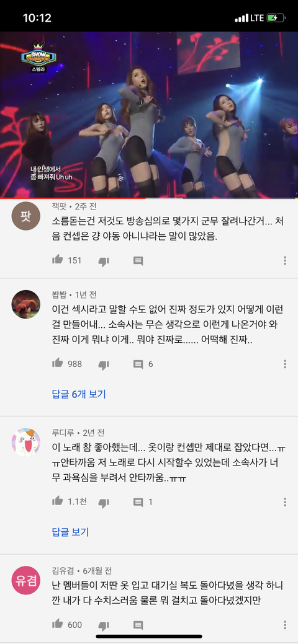Image resolution: width=298 pixels, height=644 pixels.
Task: Like 밥밥's comment with 988 likes
Action: point(58,363)
